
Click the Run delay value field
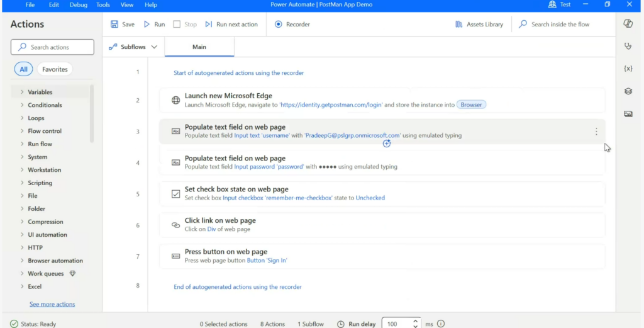coord(397,324)
